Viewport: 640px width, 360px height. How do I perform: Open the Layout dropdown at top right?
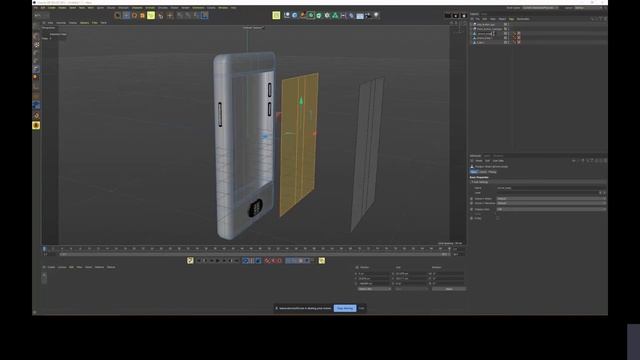(589, 8)
